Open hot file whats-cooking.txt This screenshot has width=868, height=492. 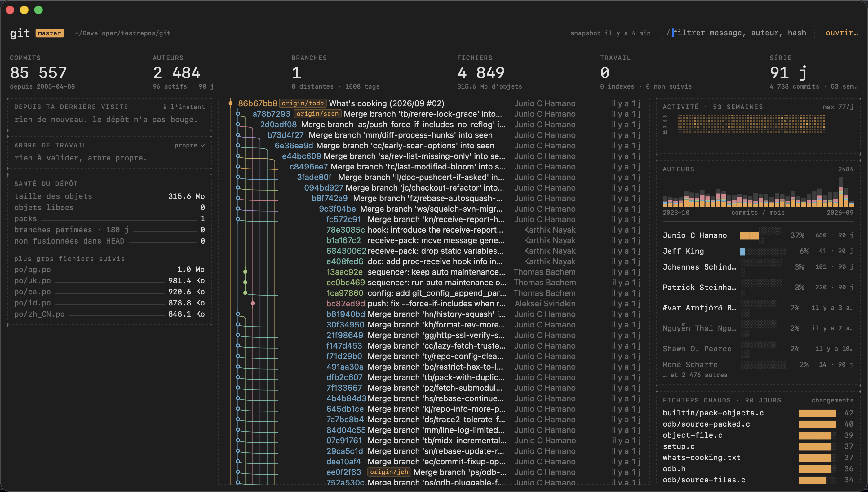click(x=758, y=458)
